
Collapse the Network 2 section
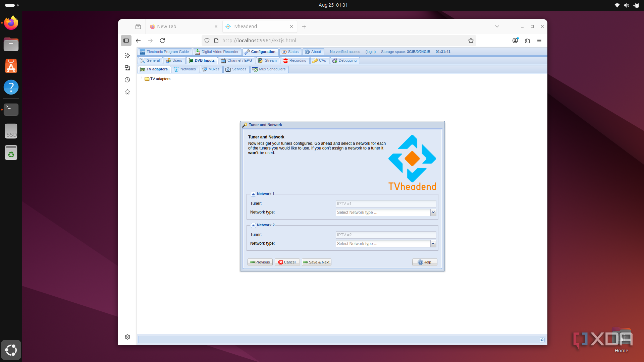tap(253, 225)
